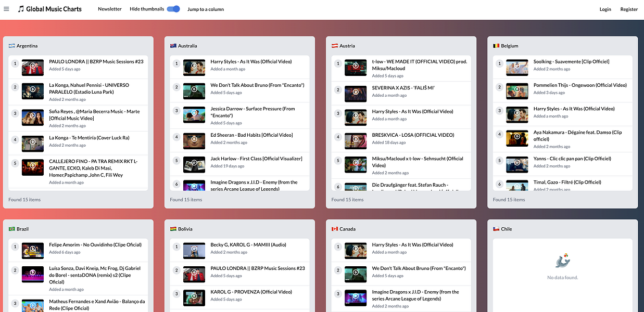Toggle the Hide thumbnails switch

(x=173, y=9)
